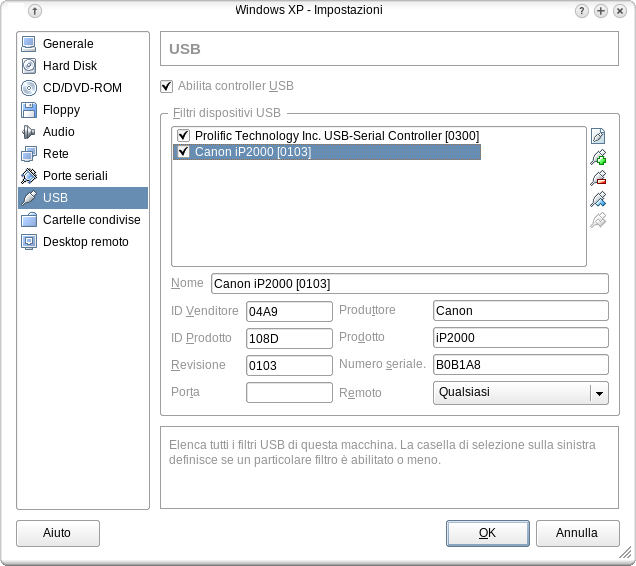
Task: Select the CD/DVD-ROM settings category
Action: [x=81, y=88]
